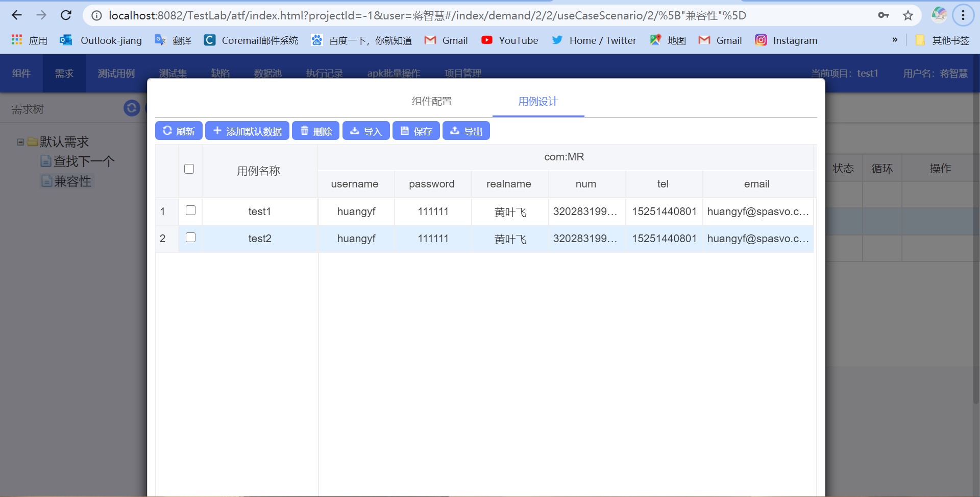Image resolution: width=980 pixels, height=497 pixels.
Task: Check the checkbox for row test1
Action: coord(190,210)
